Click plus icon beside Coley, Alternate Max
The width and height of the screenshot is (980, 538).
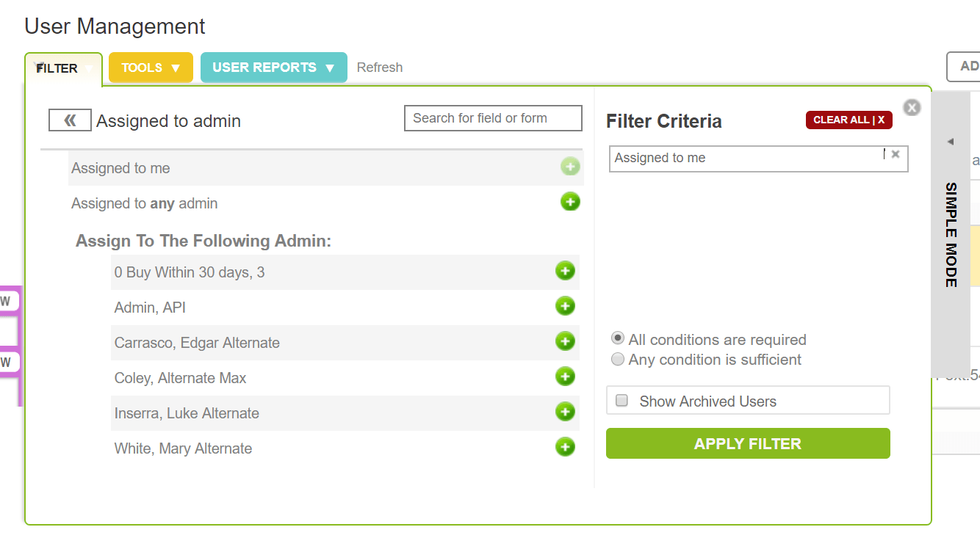565,377
